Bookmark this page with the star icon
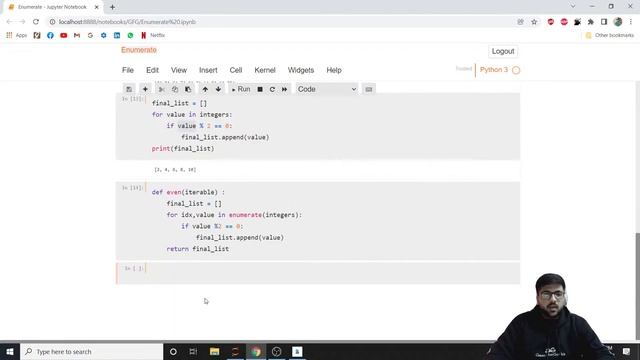640x360 pixels. pos(534,22)
